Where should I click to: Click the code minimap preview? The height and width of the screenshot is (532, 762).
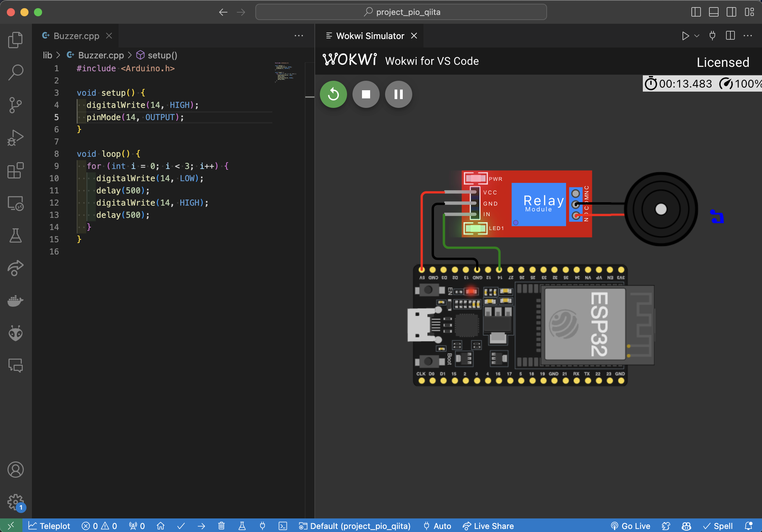tap(285, 72)
